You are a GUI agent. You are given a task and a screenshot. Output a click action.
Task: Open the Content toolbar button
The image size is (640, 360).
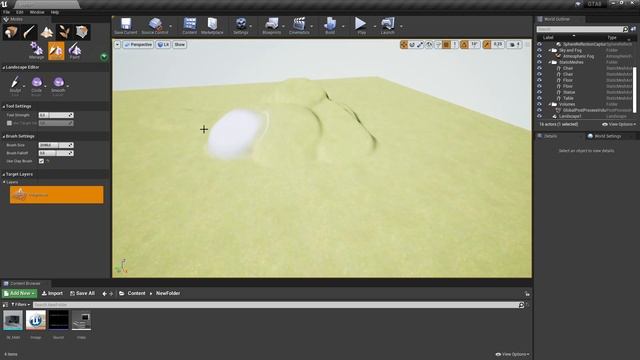click(189, 26)
